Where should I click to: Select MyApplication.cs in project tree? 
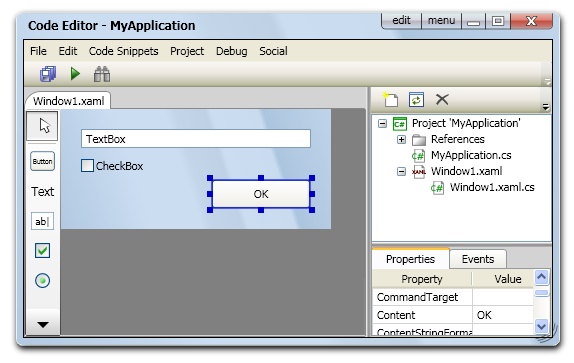[471, 155]
